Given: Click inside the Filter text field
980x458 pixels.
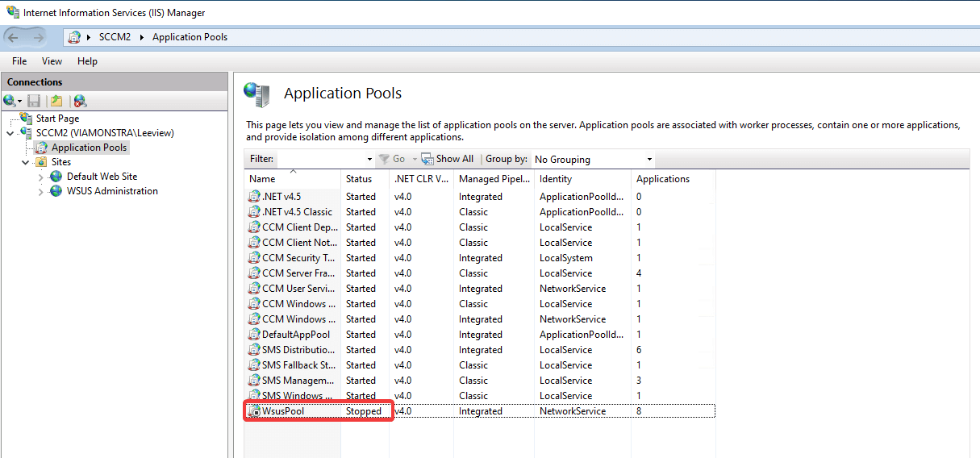Looking at the screenshot, I should click(320, 160).
